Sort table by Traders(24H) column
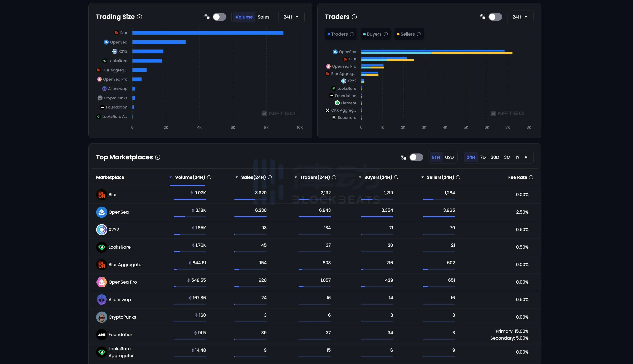 click(x=315, y=177)
